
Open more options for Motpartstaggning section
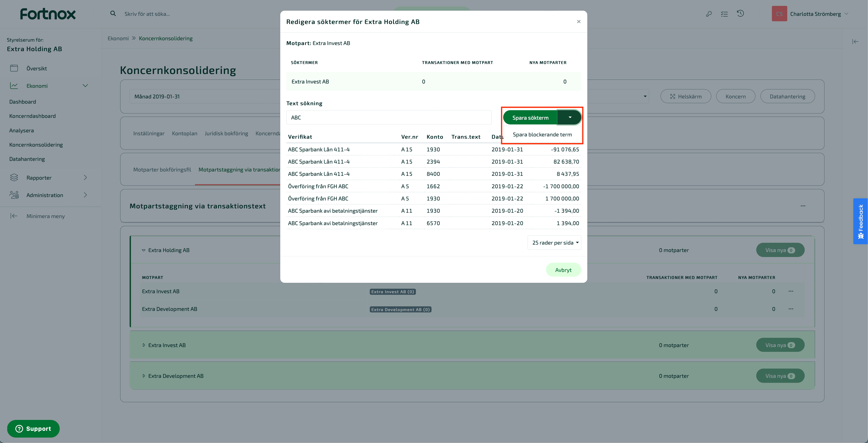point(803,206)
